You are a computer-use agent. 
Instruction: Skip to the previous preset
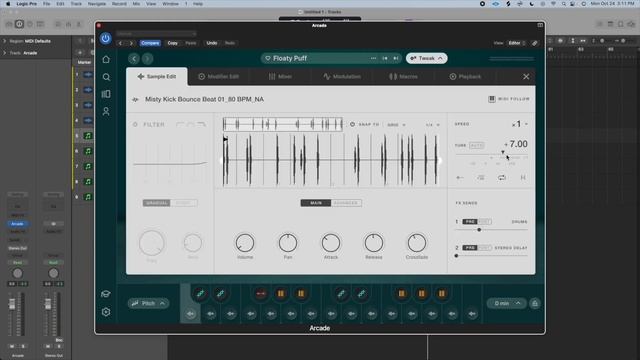pos(384,58)
